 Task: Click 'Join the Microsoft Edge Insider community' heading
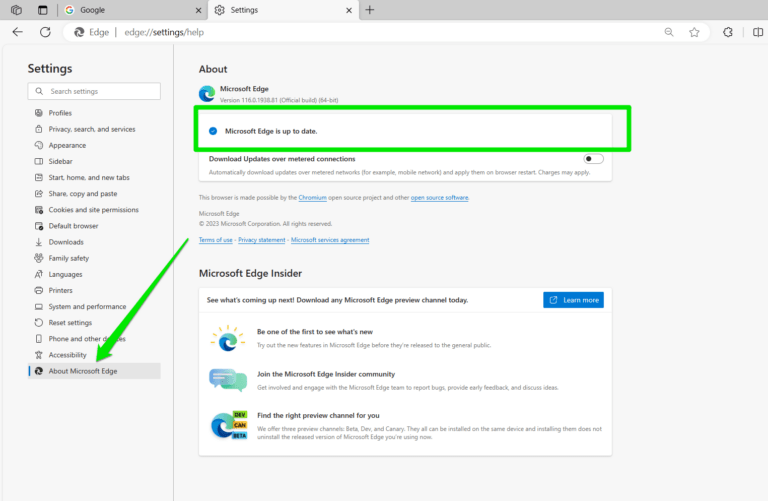tap(326, 374)
